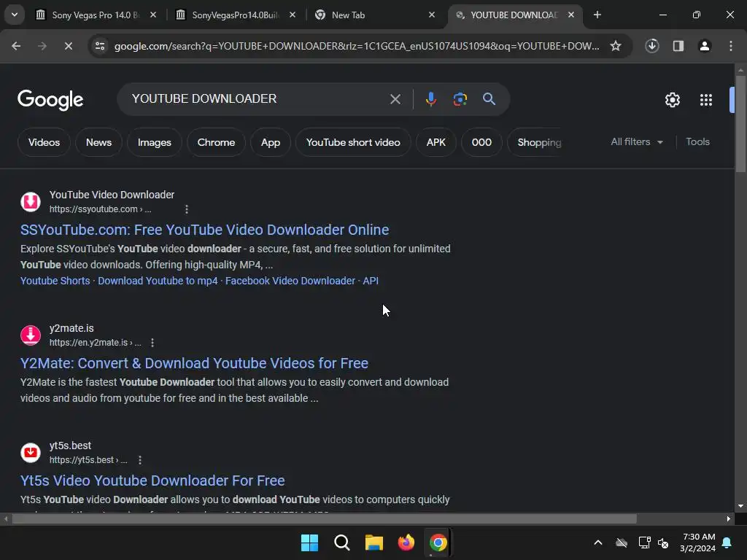Apply the Chrome filter chip

click(x=216, y=142)
